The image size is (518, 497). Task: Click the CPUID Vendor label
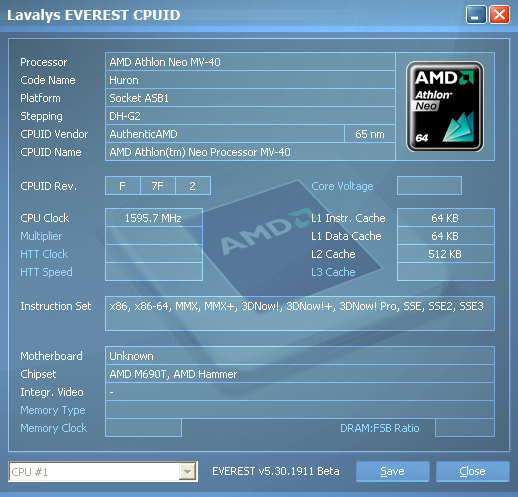click(54, 134)
